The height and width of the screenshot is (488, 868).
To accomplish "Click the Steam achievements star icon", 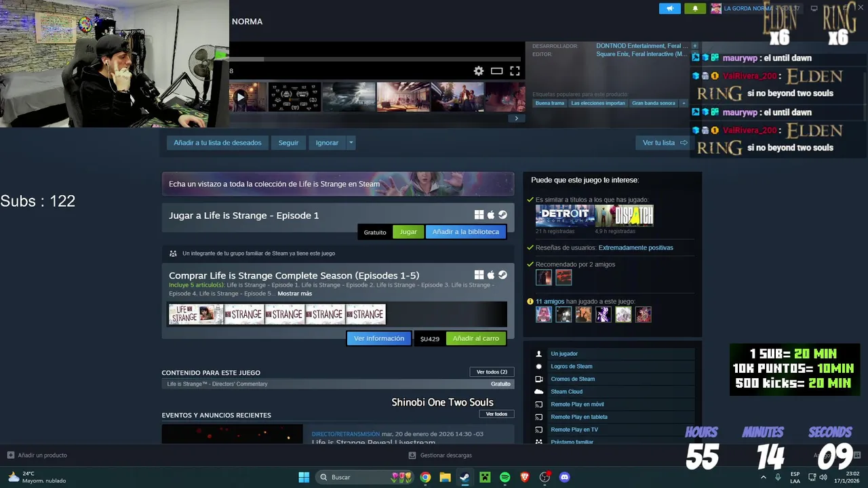I will [539, 367].
